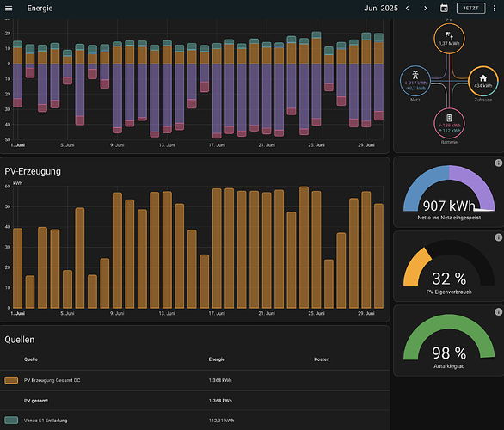Go to previous month arrow
The height and width of the screenshot is (430, 504).
pos(408,9)
